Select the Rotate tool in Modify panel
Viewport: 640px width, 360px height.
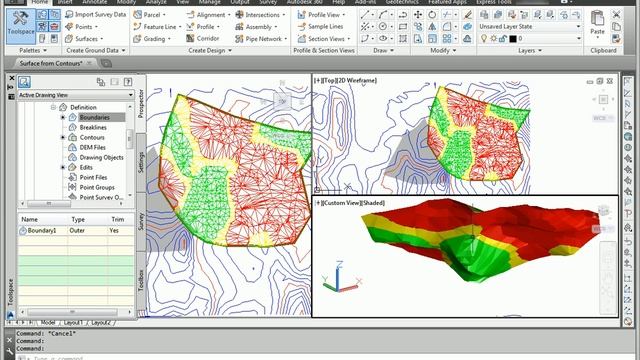pyautogui.click(x=432, y=15)
